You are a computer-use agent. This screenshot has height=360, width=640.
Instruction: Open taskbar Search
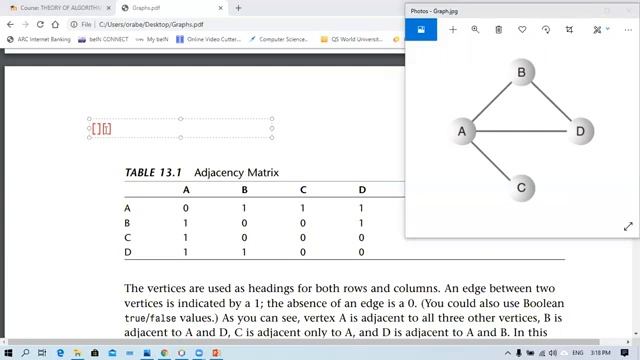point(25,353)
